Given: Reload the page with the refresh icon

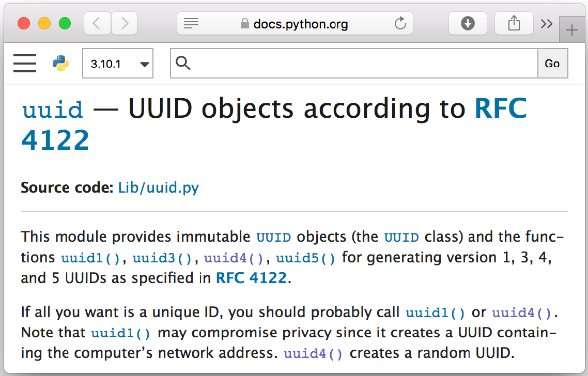Looking at the screenshot, I should coord(400,23).
